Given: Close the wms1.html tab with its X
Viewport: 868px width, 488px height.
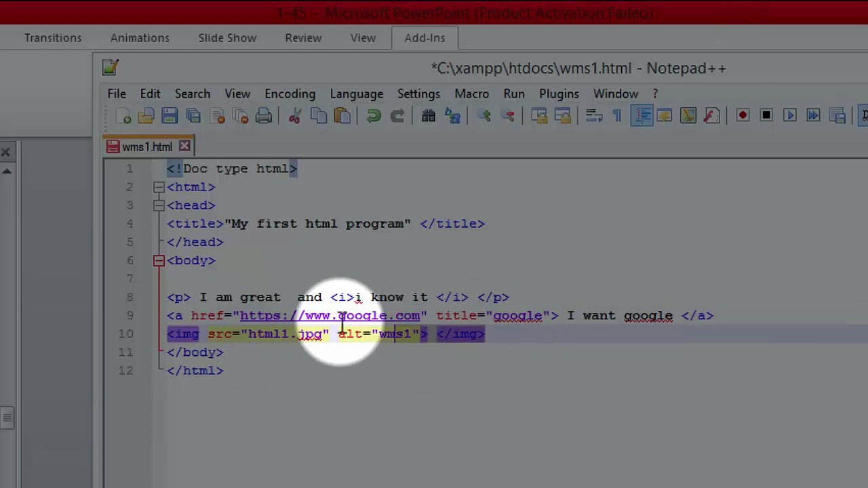Looking at the screenshot, I should click(x=184, y=146).
